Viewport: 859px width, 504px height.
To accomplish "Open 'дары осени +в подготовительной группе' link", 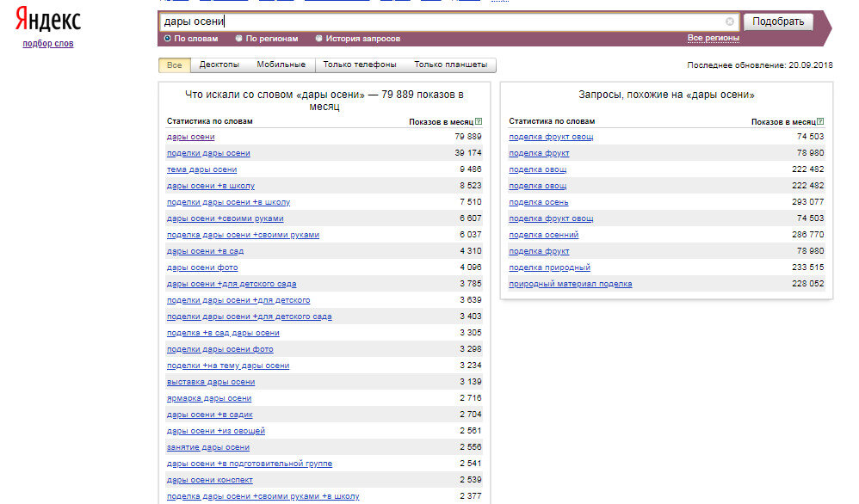I will pyautogui.click(x=250, y=464).
